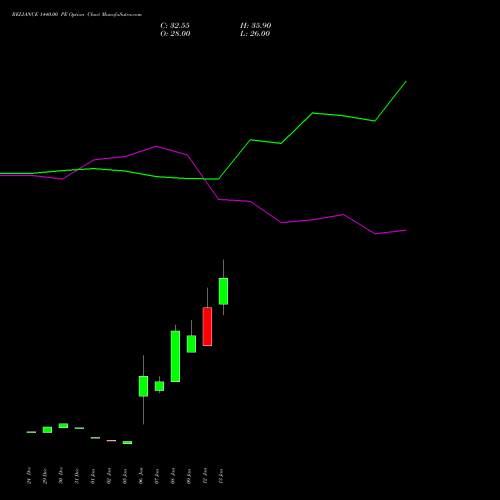Click the red candlestick body
Image resolution: width=500 pixels, height=500 pixels.
[x=207, y=327]
